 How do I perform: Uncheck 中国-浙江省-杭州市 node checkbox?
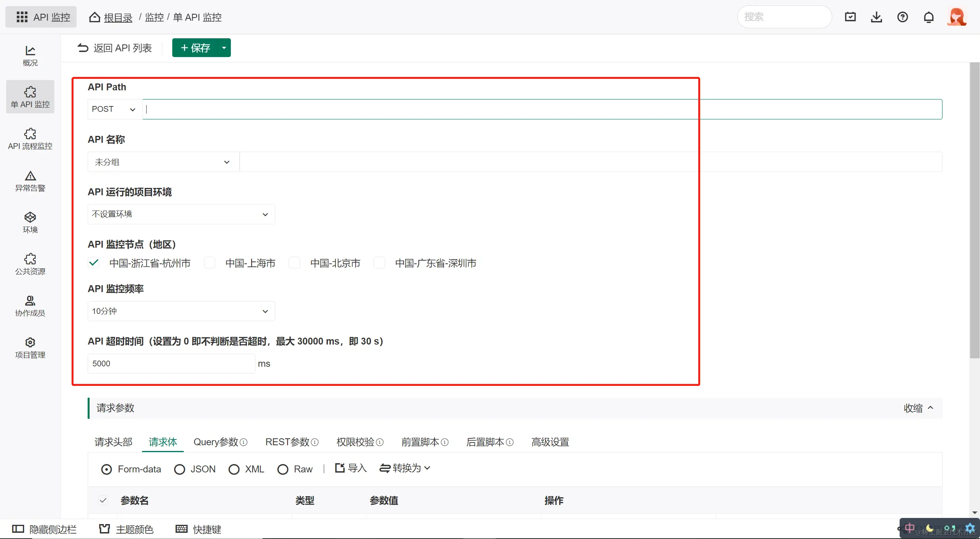click(94, 263)
